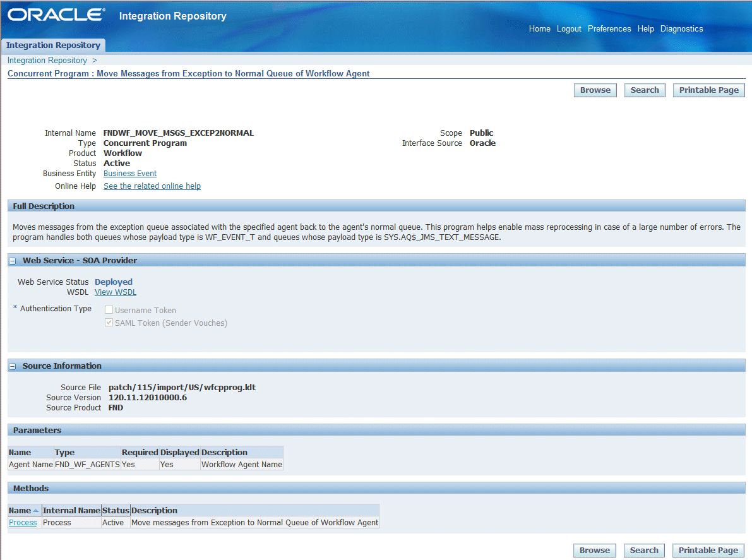Click the 'Deployed' web service status

tap(113, 282)
